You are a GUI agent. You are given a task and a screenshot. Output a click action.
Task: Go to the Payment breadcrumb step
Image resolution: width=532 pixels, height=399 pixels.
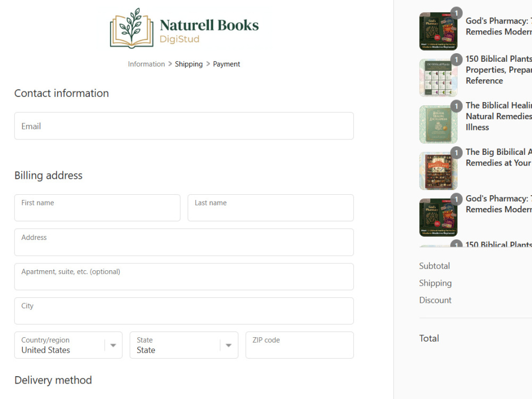click(x=226, y=64)
